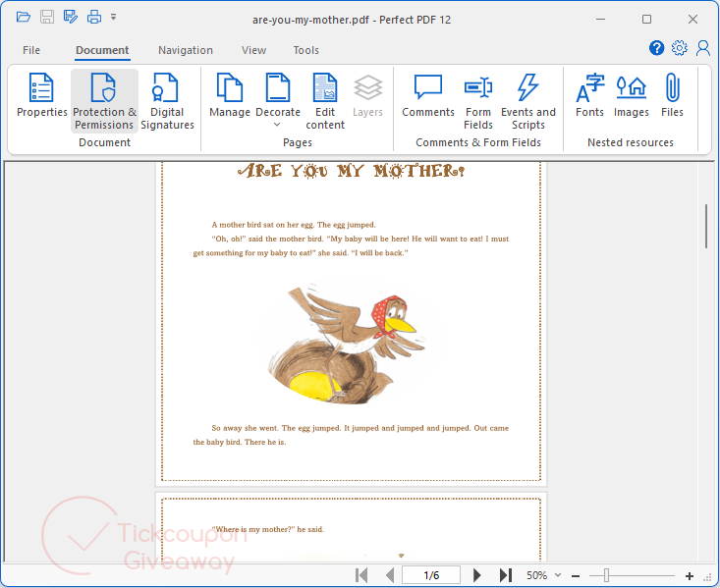The height and width of the screenshot is (588, 720).
Task: Open Help via the question mark icon
Action: click(x=656, y=48)
